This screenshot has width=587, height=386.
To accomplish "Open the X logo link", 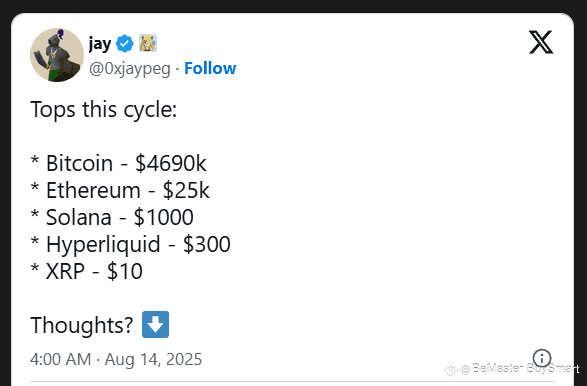I will coord(541,42).
